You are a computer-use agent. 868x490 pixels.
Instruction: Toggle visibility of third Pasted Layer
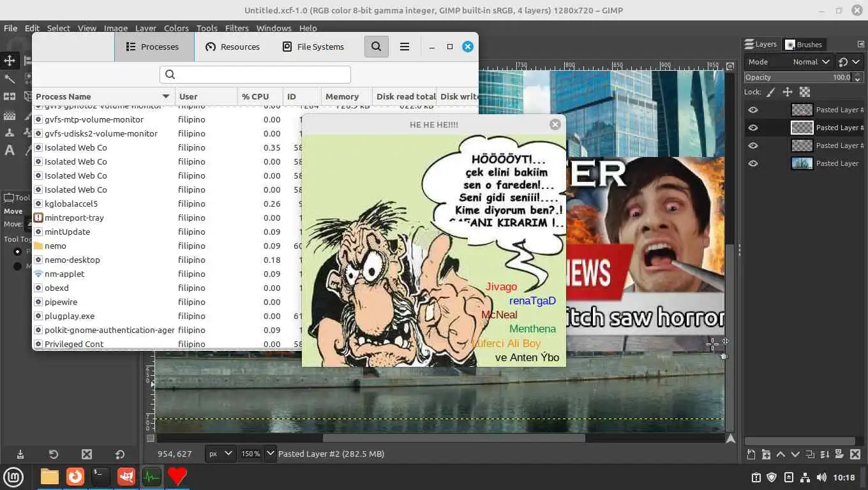[x=753, y=145]
